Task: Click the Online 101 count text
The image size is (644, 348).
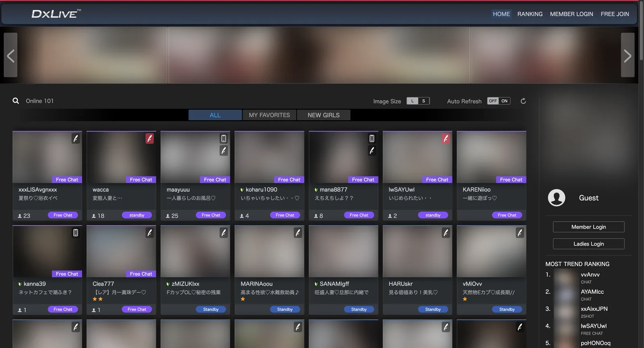Action: (x=39, y=101)
